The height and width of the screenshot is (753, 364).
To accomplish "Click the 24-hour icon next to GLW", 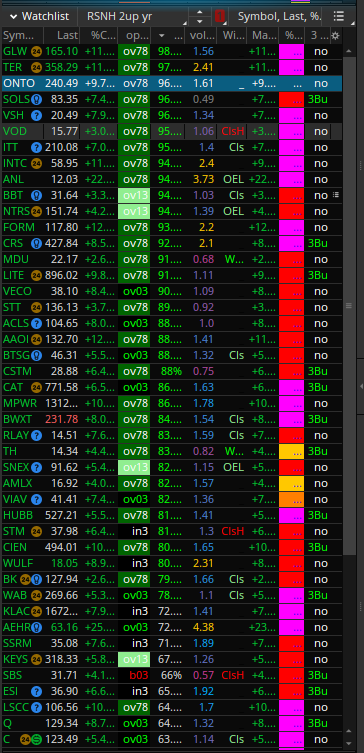I will coord(36,51).
